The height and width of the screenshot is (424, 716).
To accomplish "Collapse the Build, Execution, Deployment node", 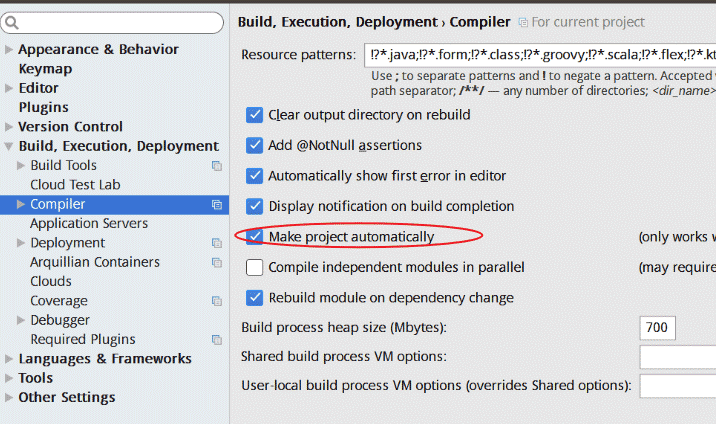I will tap(9, 147).
